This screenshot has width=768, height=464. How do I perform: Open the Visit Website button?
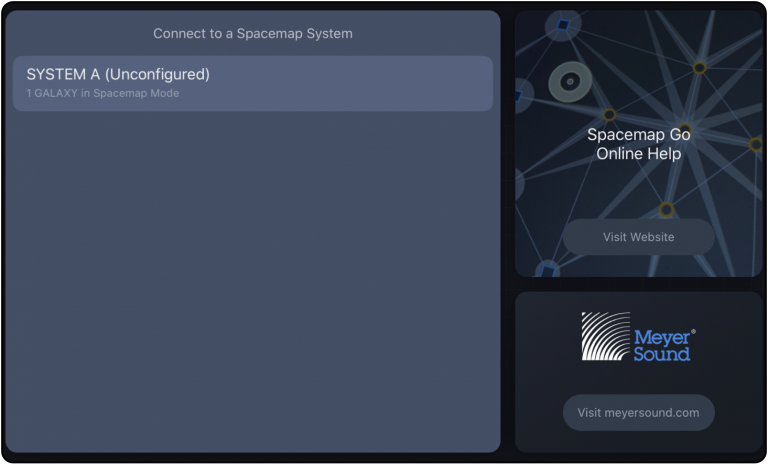[x=638, y=237]
